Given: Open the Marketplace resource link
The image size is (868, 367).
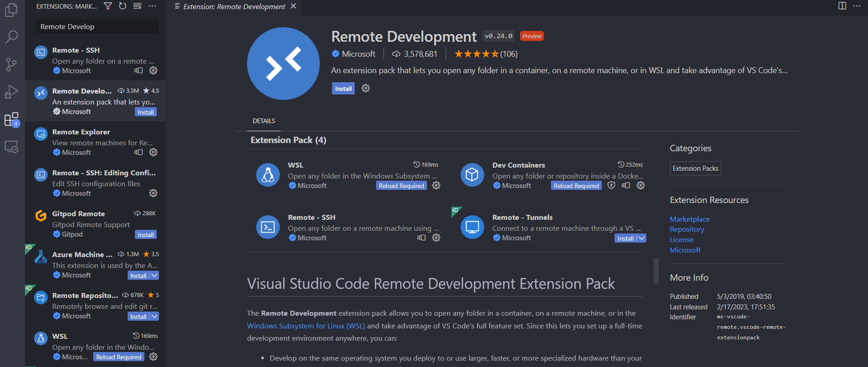Looking at the screenshot, I should [689, 219].
